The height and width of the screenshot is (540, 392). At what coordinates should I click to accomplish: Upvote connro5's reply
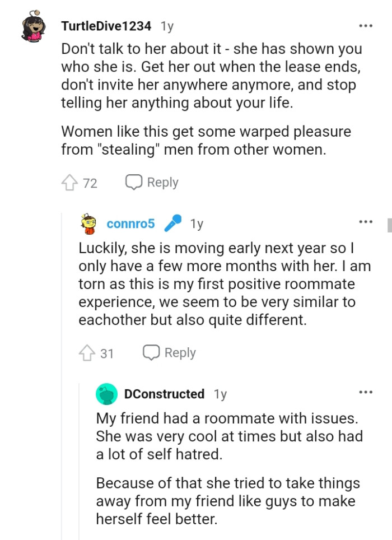pyautogui.click(x=87, y=353)
